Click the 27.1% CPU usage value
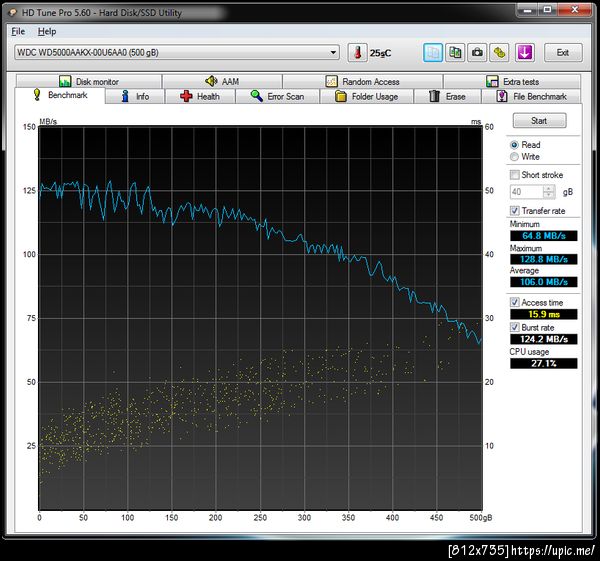Viewport: 600px width, 561px height. 543,363
